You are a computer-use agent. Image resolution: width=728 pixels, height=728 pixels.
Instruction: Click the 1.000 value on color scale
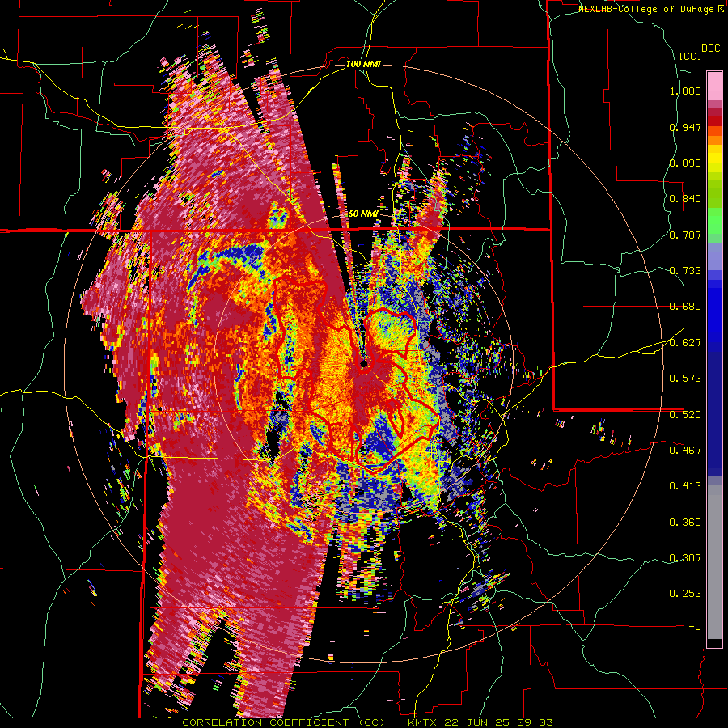pos(685,91)
